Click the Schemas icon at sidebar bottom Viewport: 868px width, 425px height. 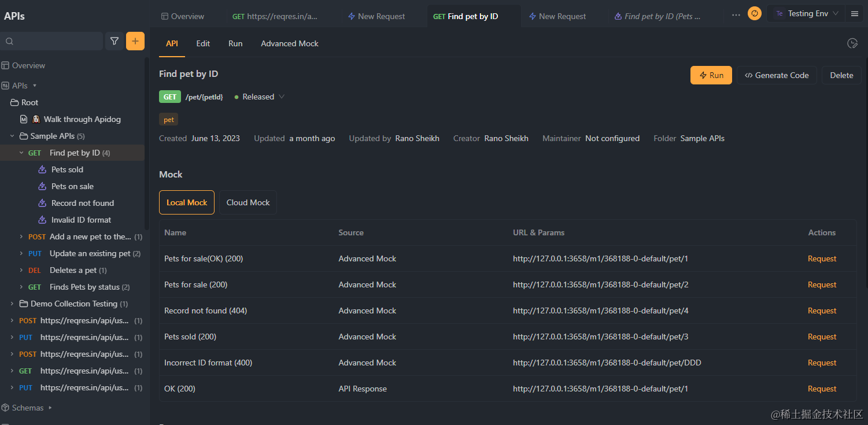(5, 407)
